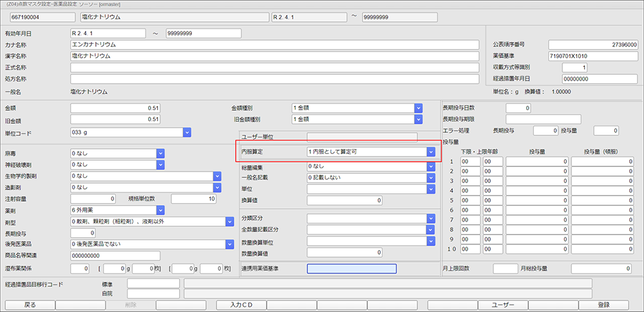Image resolution: width=644 pixels, height=312 pixels.
Task: Focus the 金額 input field
Action: [115, 108]
